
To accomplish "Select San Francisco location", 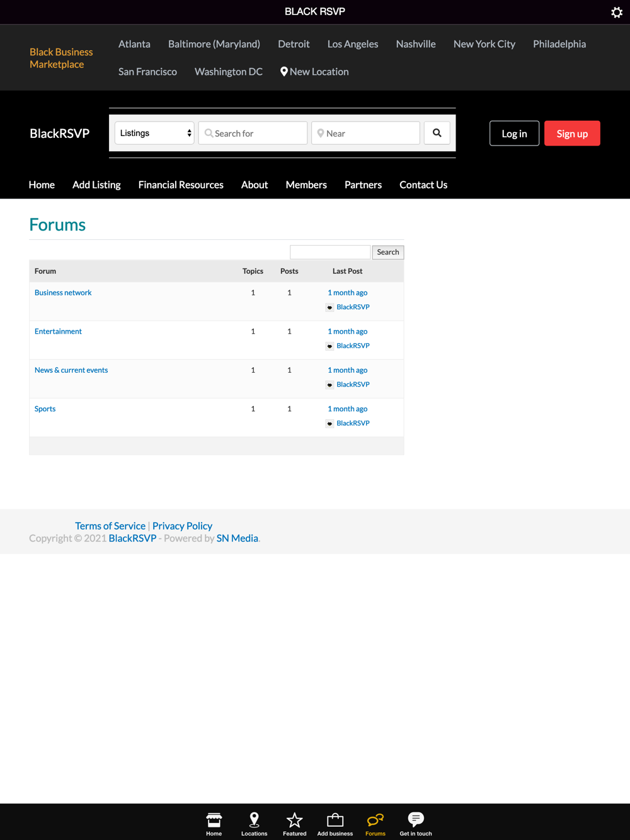I will (x=147, y=72).
